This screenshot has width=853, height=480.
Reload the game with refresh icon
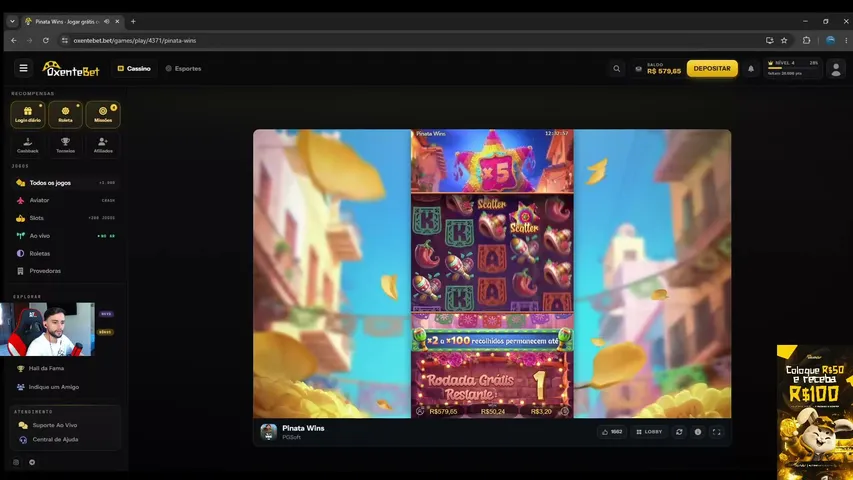pos(679,432)
